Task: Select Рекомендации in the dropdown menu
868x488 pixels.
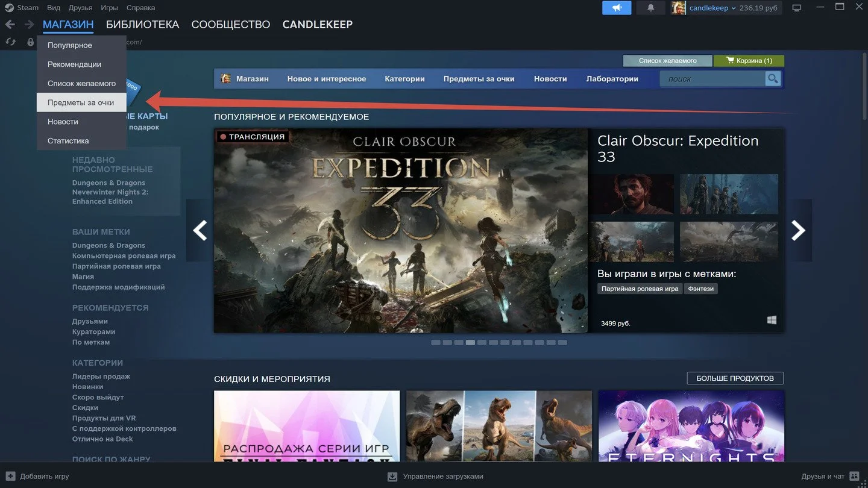Action: point(81,64)
